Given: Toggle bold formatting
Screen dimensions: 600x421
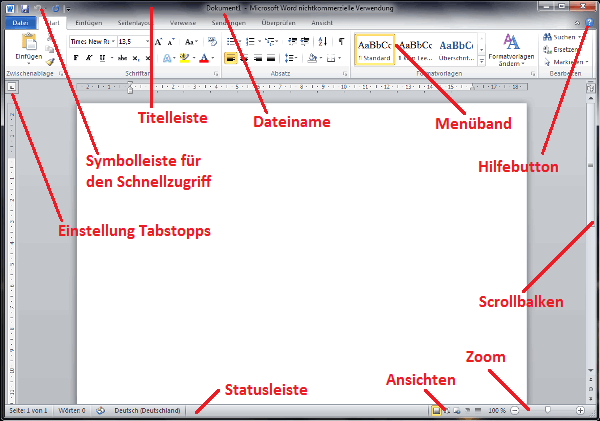Looking at the screenshot, I should (76, 58).
